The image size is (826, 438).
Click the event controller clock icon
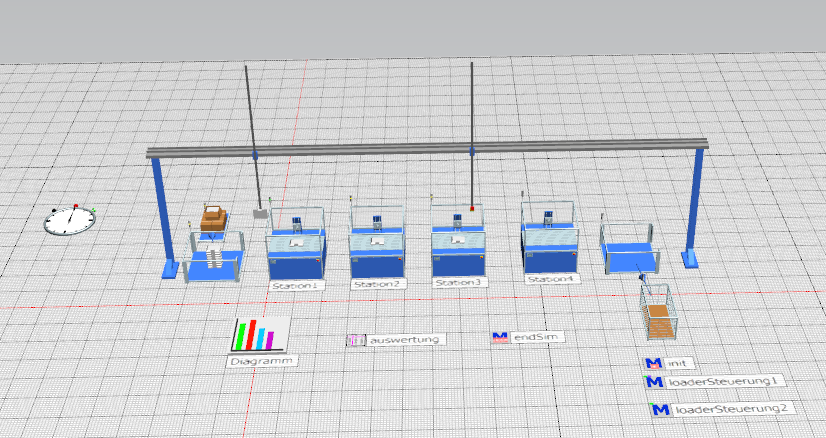[68, 219]
